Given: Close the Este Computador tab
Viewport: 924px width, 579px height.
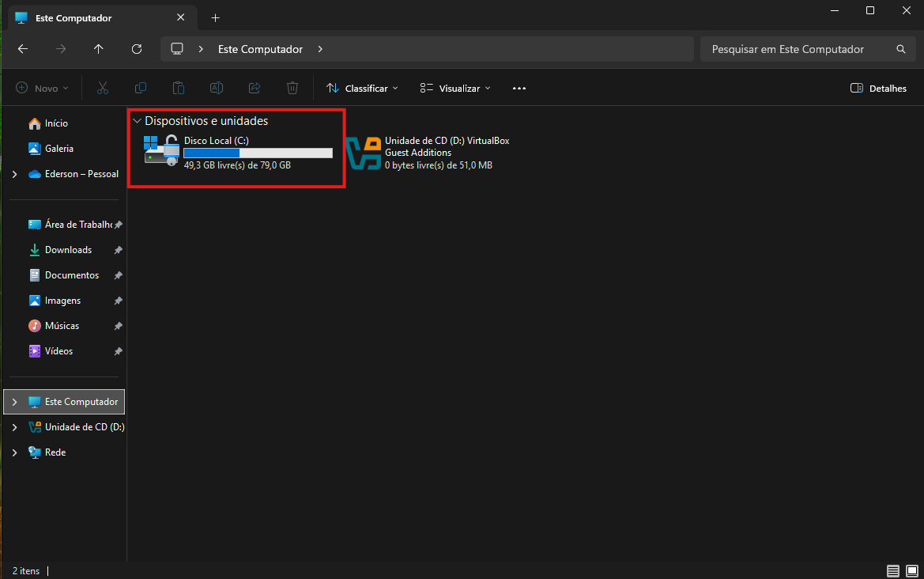Looking at the screenshot, I should (180, 17).
